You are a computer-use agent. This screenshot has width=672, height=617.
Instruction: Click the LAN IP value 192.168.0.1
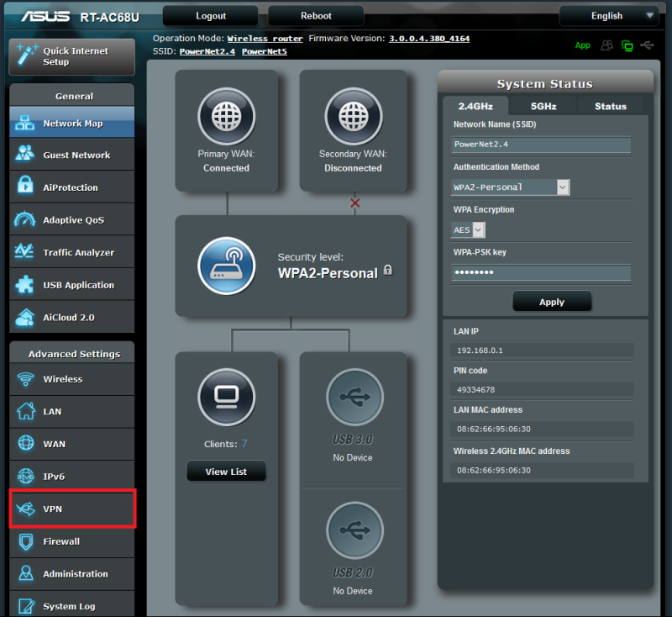tap(480, 351)
